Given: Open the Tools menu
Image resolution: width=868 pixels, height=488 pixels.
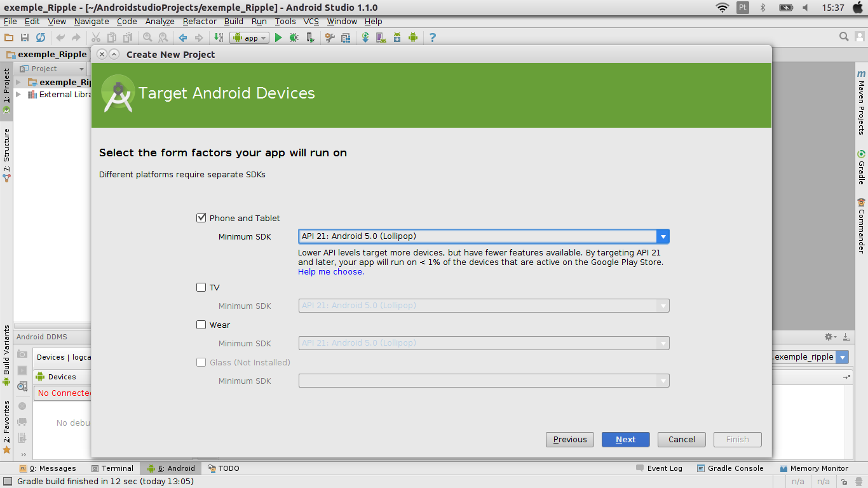Looking at the screenshot, I should click(x=285, y=21).
